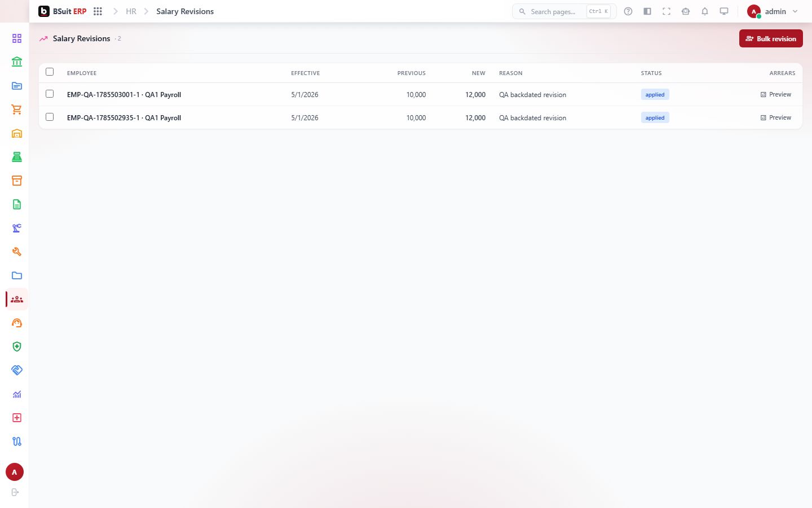Open the app launcher grid of dots
Screen dimensions: 812x508
coord(98,11)
